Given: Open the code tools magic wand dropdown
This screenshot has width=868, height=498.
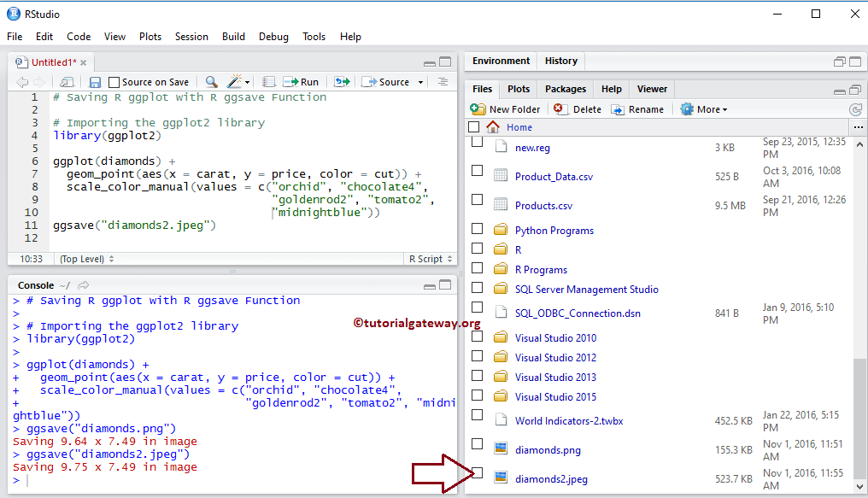Looking at the screenshot, I should tap(238, 82).
